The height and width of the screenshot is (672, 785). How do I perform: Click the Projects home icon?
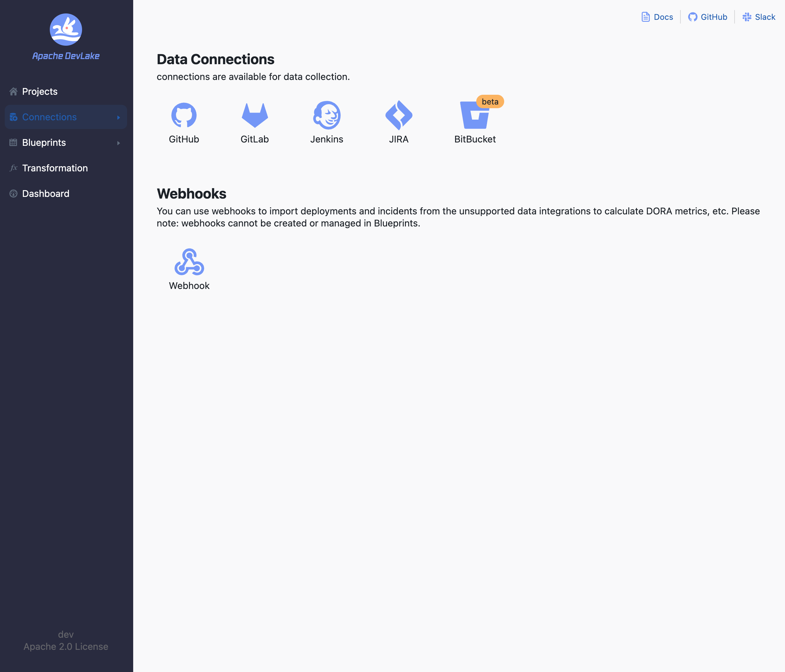(14, 92)
